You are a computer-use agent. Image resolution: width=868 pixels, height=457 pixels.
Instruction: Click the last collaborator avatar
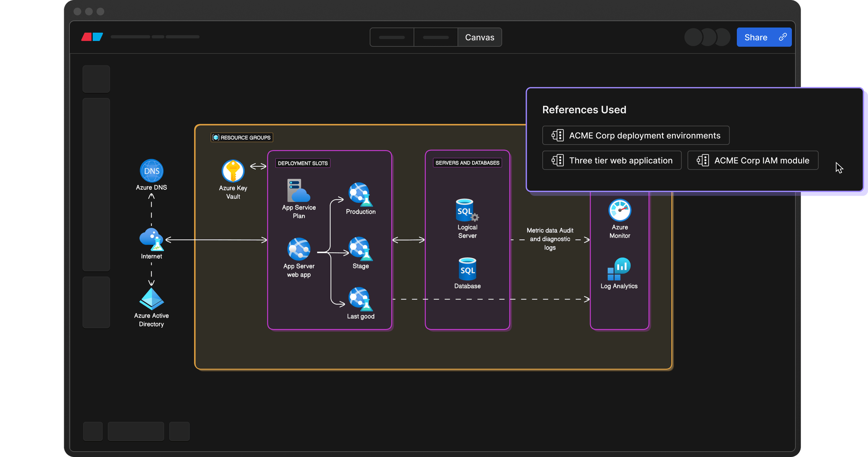coord(722,37)
